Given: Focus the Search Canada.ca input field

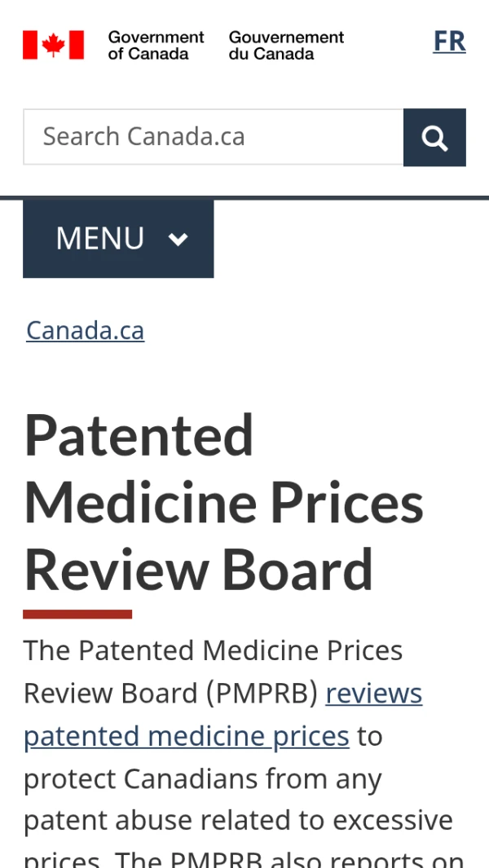Looking at the screenshot, I should [x=214, y=137].
